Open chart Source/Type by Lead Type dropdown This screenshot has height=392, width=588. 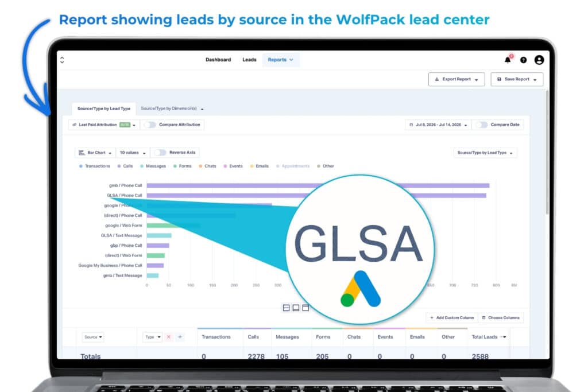click(x=485, y=153)
